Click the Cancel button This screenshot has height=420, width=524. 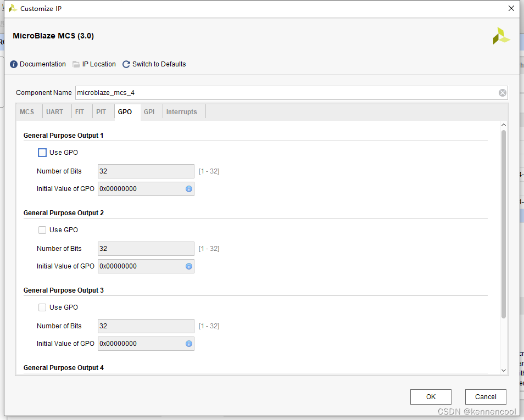pos(486,397)
